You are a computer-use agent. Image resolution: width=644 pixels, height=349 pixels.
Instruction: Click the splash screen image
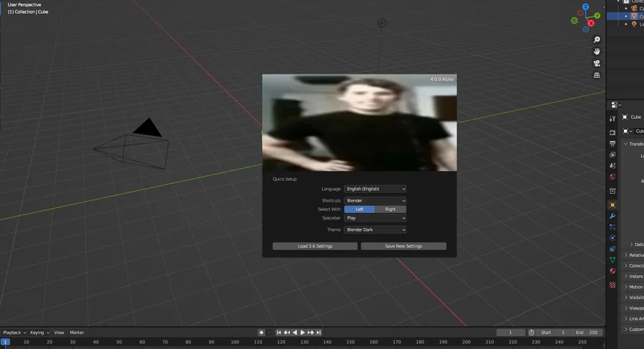pyautogui.click(x=359, y=122)
